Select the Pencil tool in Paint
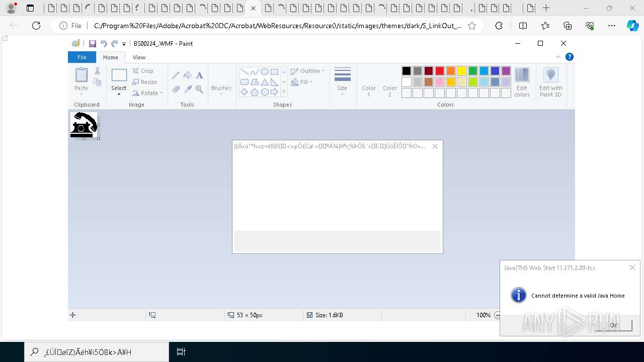The image size is (644, 362). 176,75
